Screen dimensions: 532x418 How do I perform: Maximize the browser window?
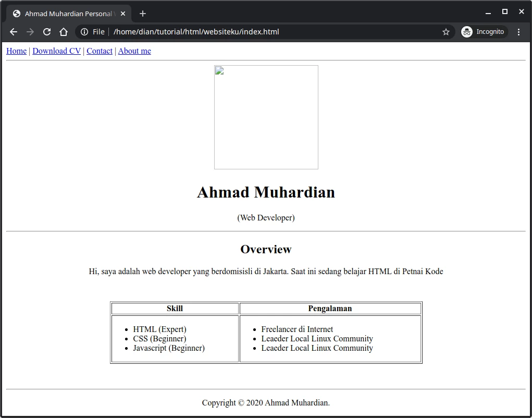(x=504, y=11)
